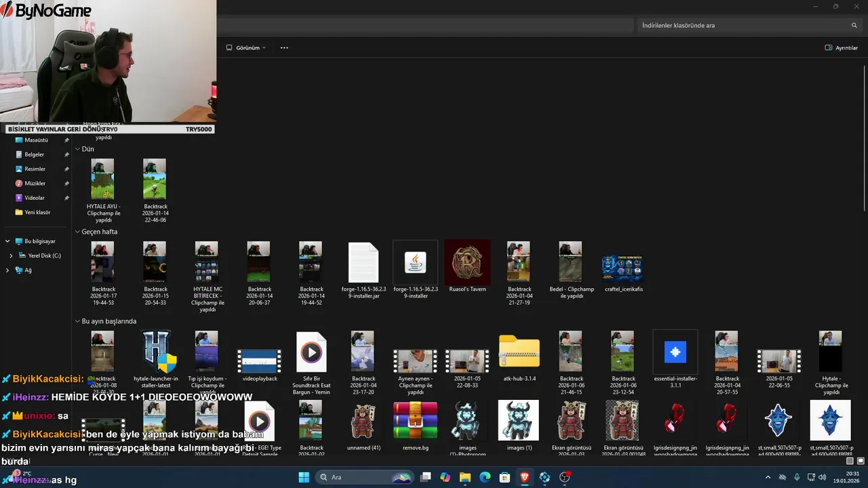The image size is (868, 488).
Task: Expand the Yerel Disk (C:) tree node
Action: [11, 256]
